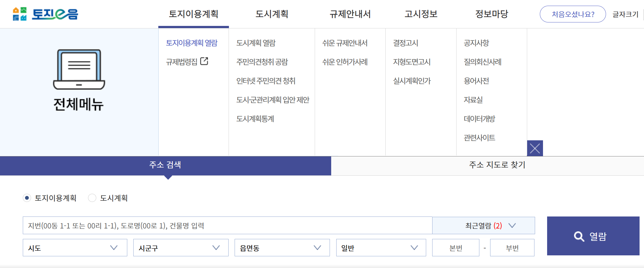Click the magnifier icon inside the 열람 button
The image size is (644, 268).
578,236
